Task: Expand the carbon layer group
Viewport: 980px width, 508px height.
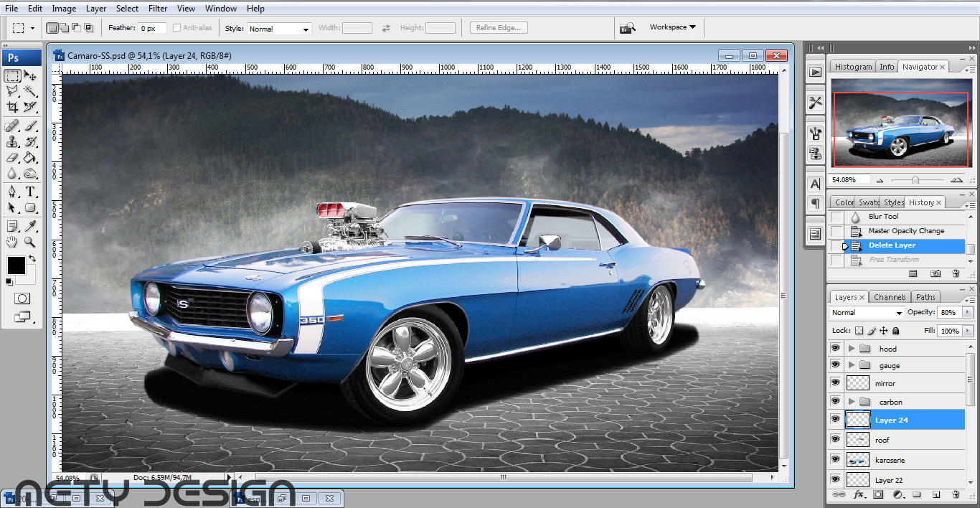Action: tap(852, 402)
